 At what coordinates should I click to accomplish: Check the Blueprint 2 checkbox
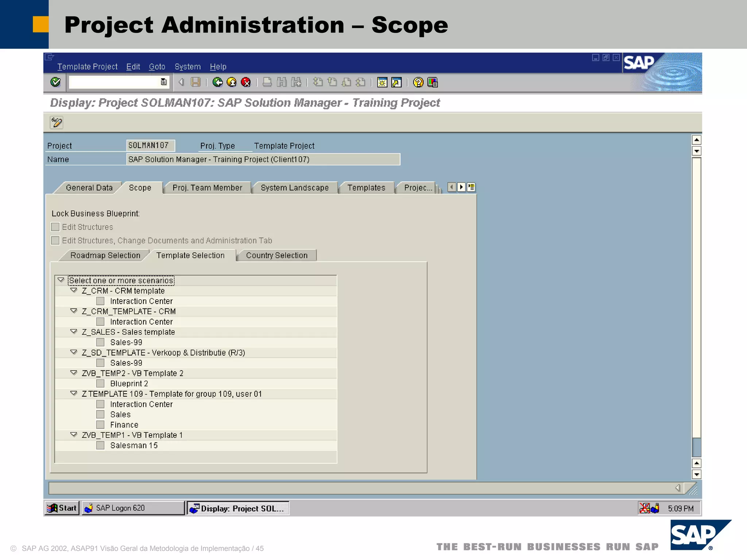coord(100,384)
